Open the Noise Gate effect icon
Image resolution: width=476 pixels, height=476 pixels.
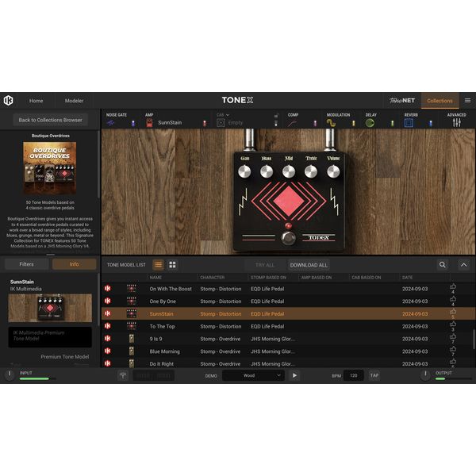tap(110, 123)
